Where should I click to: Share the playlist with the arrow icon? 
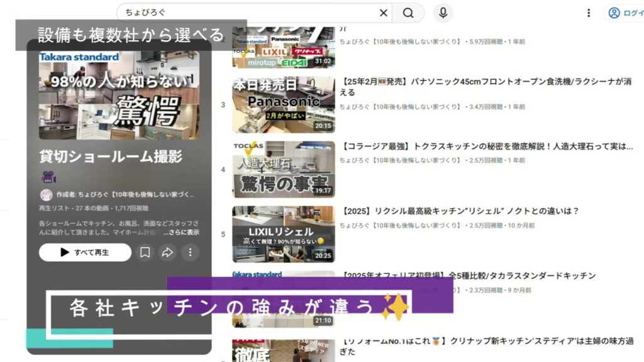tap(167, 253)
